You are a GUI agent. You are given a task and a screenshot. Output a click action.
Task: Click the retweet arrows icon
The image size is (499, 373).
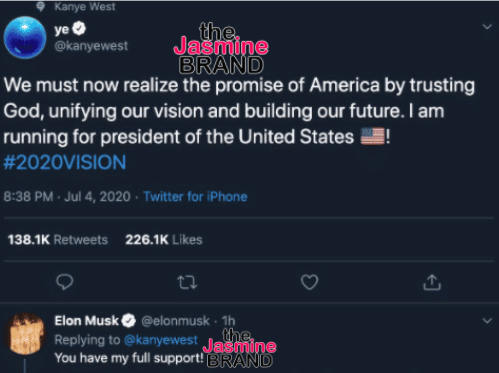coord(187,282)
